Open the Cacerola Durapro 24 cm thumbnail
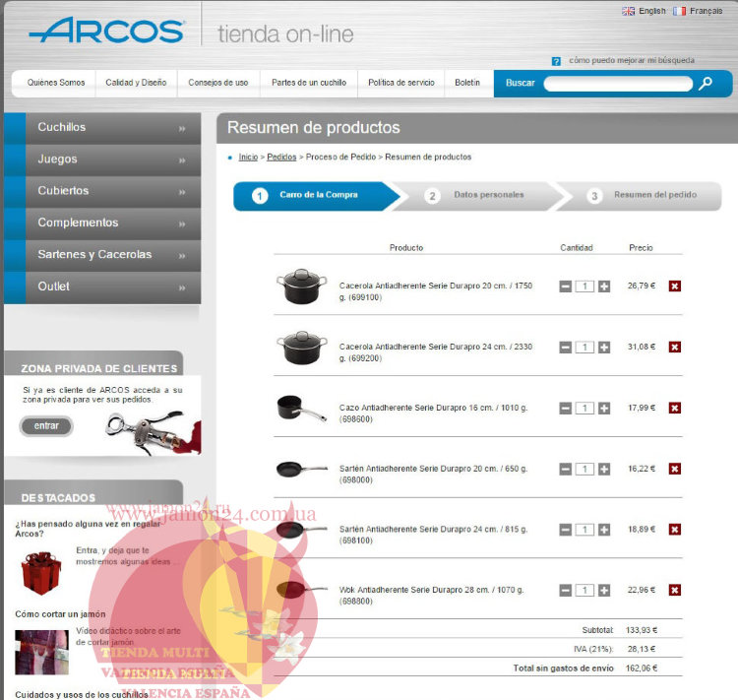Screen dimensions: 738x700 click(302, 348)
